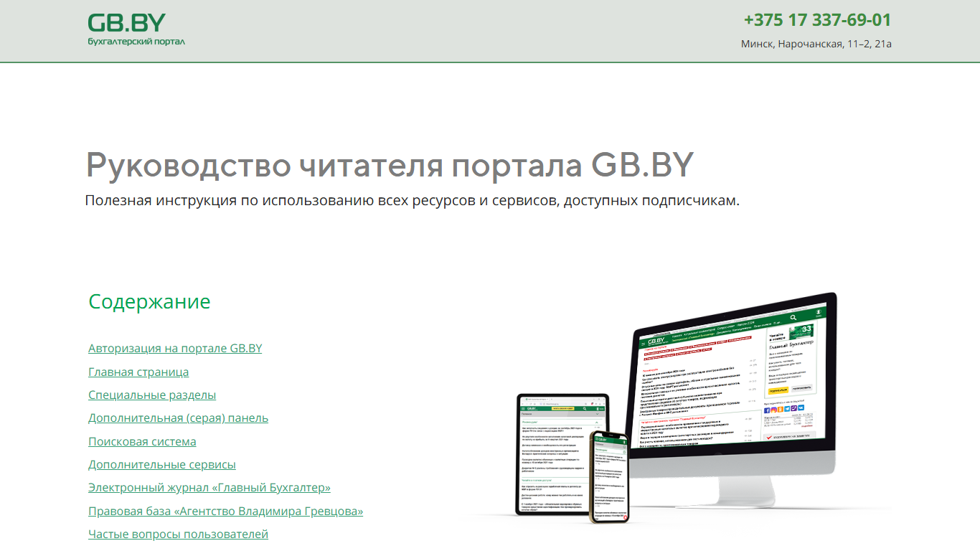
Task: Open the «Поисковая система» link
Action: tap(142, 441)
